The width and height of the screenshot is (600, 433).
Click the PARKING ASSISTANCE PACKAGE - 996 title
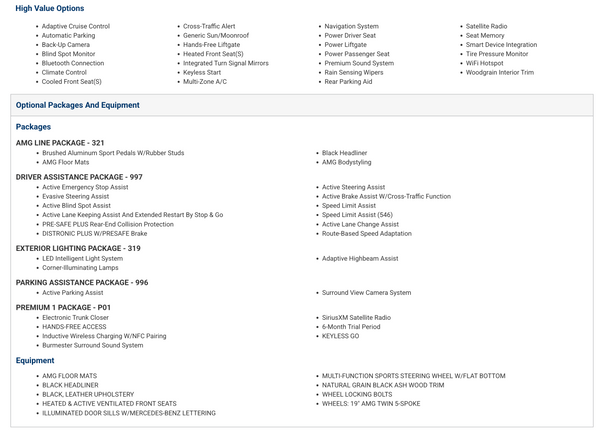click(82, 283)
